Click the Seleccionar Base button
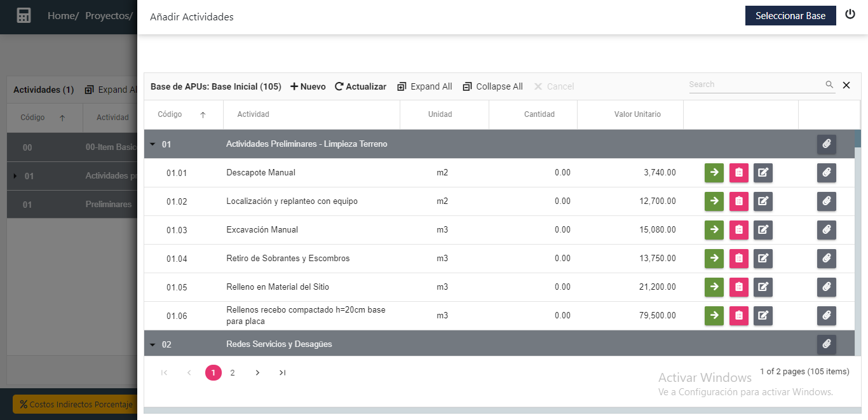The width and height of the screenshot is (868, 420). point(790,15)
